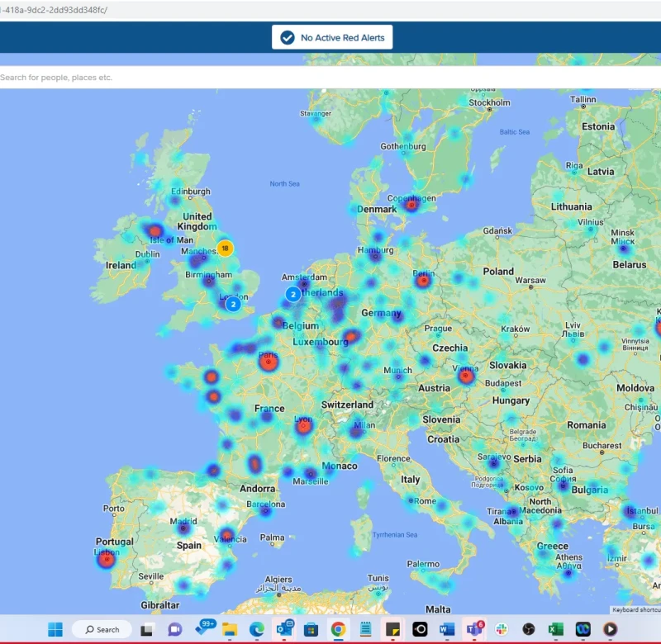Click the red hotspot over Lyon
Viewport: 661px width, 644px height.
pyautogui.click(x=303, y=426)
